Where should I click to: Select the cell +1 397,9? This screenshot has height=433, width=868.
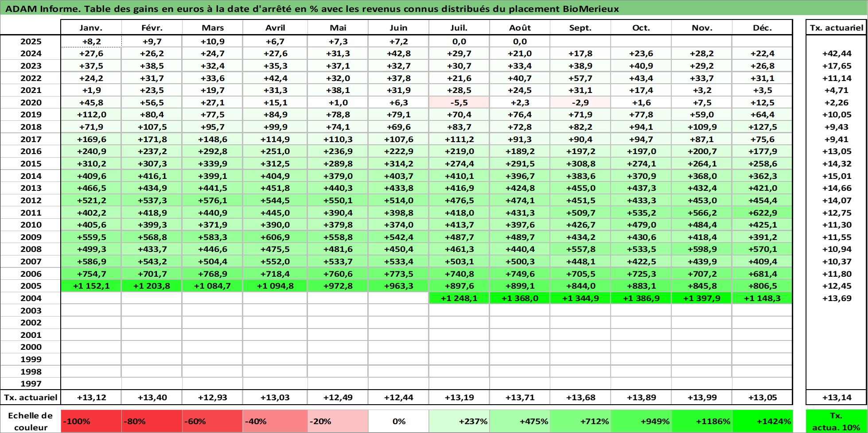click(702, 298)
